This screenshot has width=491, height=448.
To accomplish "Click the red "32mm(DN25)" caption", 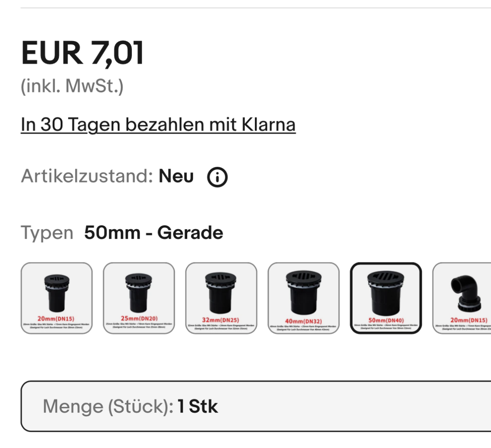I will click(221, 320).
